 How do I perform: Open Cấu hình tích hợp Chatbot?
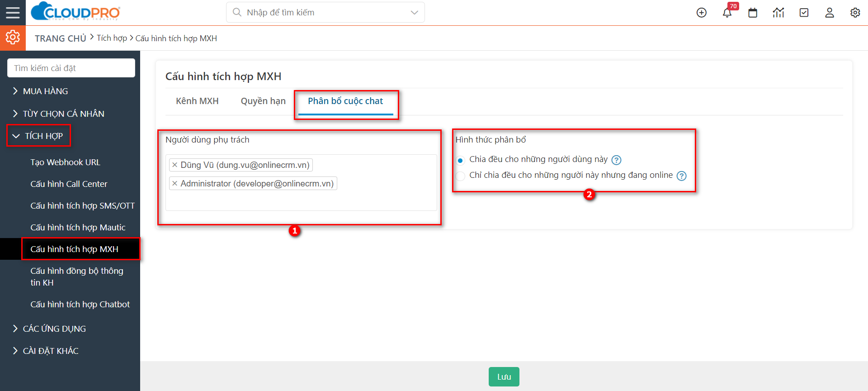[x=80, y=304]
